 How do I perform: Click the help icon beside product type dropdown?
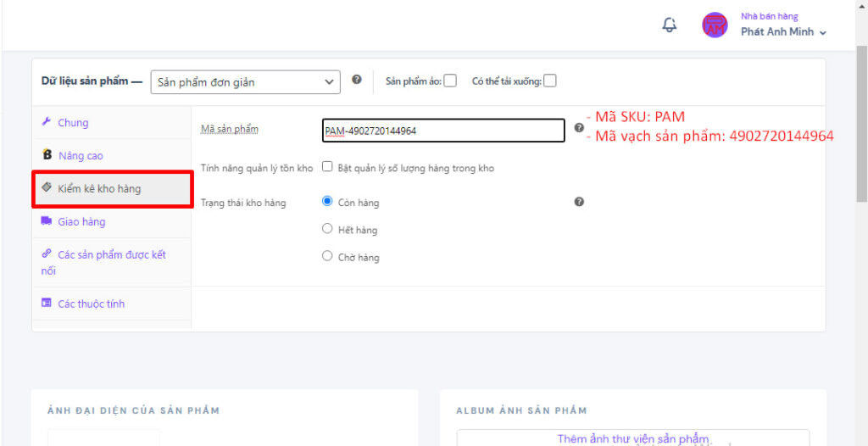point(357,79)
